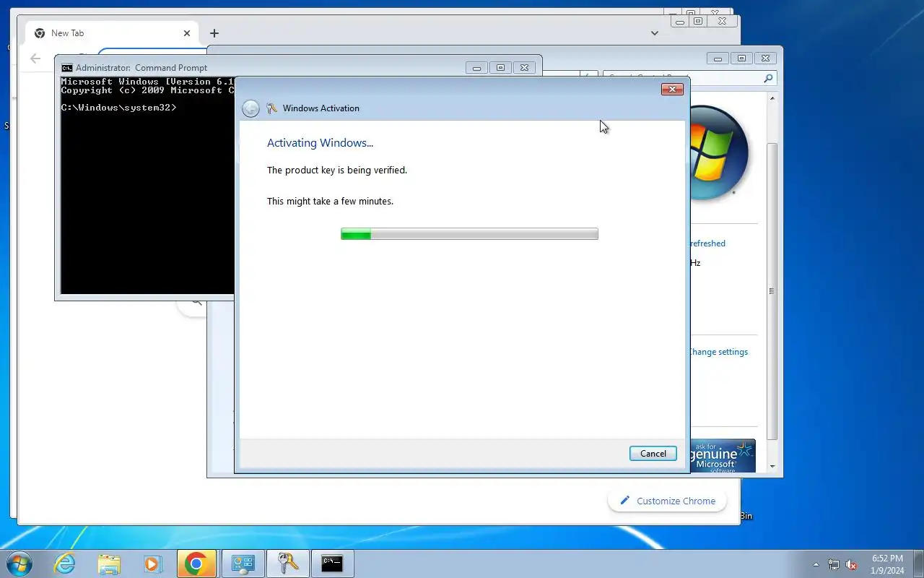
Task: Open a new tab in Chrome
Action: pyautogui.click(x=214, y=33)
